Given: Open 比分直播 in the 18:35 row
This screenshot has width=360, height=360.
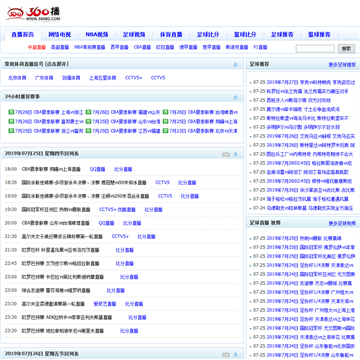Looking at the screenshot, I should (x=187, y=183).
